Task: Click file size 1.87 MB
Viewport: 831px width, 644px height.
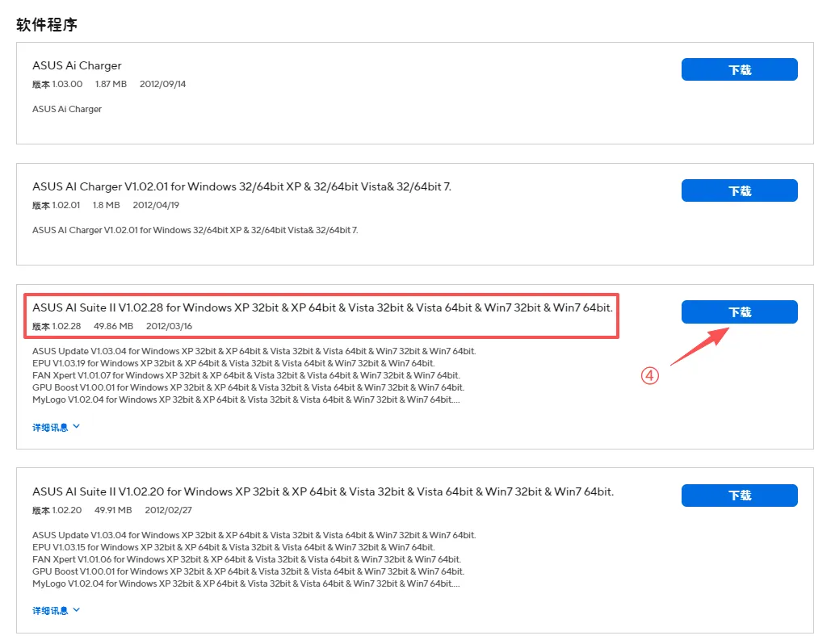Action: 111,84
